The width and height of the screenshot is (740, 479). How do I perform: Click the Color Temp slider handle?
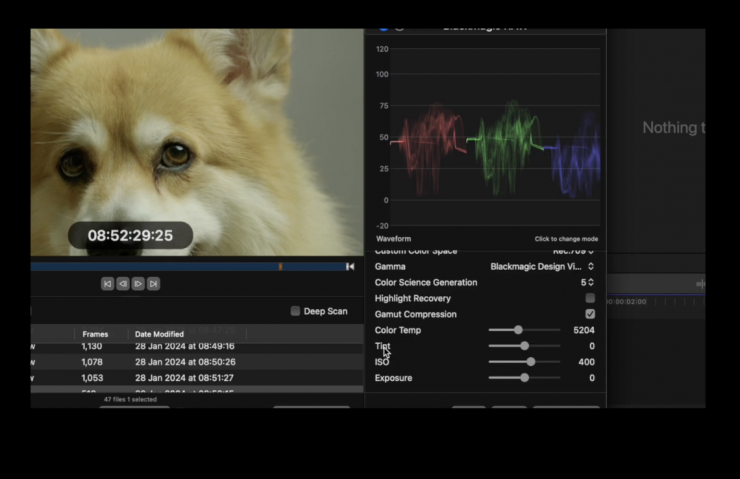click(x=518, y=330)
